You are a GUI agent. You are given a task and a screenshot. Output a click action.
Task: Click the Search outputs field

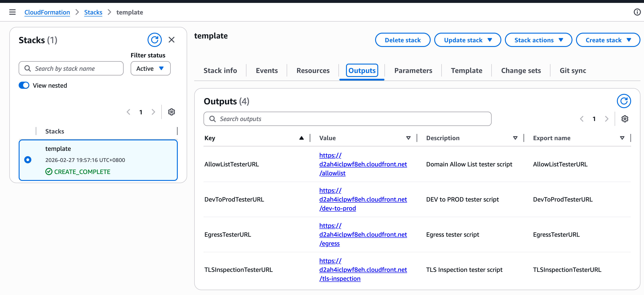click(348, 119)
